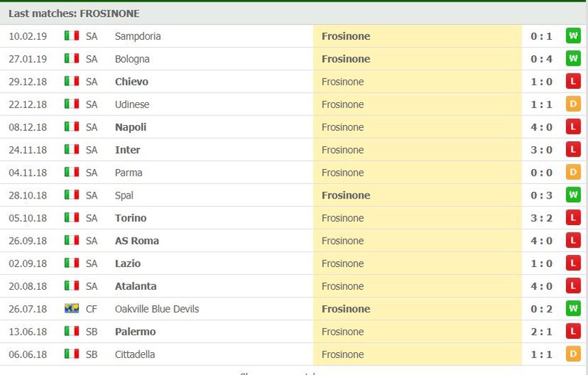Click the flag icon beside Oakville Blue Devils

point(71,309)
